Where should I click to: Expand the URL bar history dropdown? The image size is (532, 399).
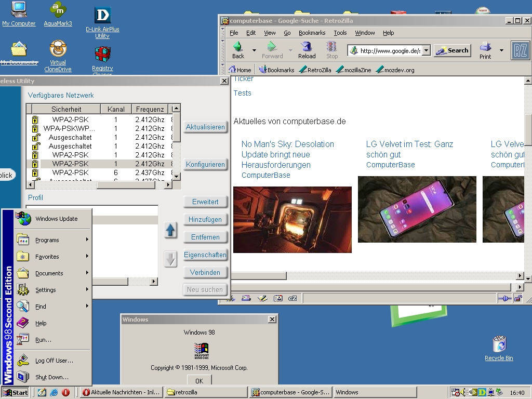pos(427,50)
